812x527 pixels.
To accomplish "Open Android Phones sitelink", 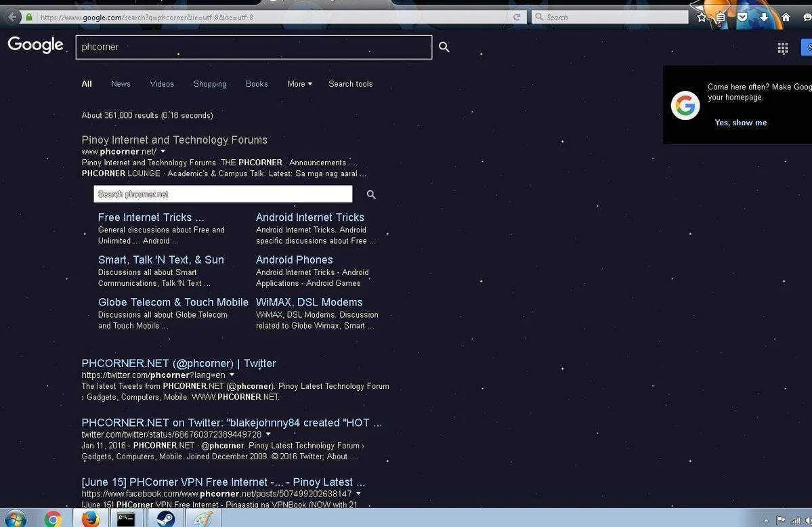I will click(294, 259).
